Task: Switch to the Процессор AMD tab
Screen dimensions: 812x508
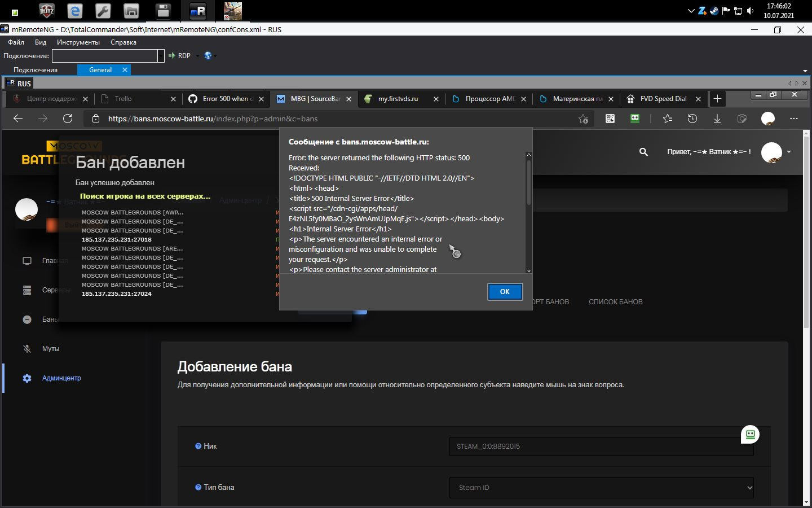Action: 490,99
